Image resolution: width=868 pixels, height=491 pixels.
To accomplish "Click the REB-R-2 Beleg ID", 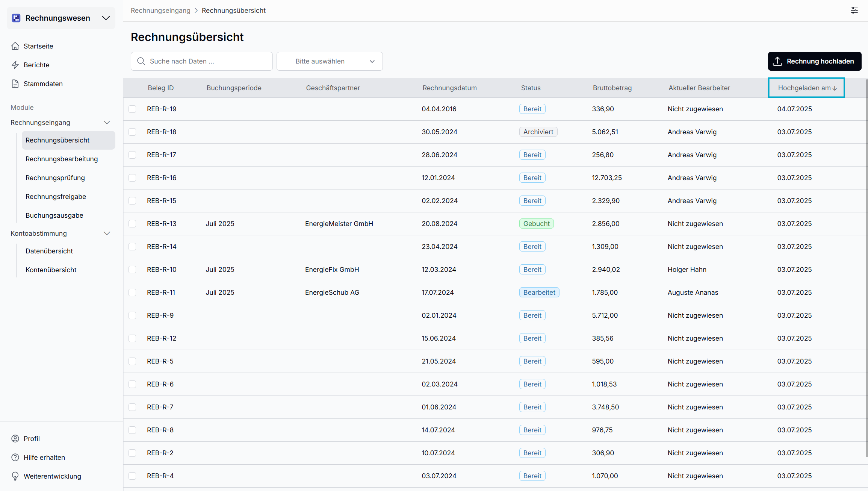I will (x=160, y=453).
